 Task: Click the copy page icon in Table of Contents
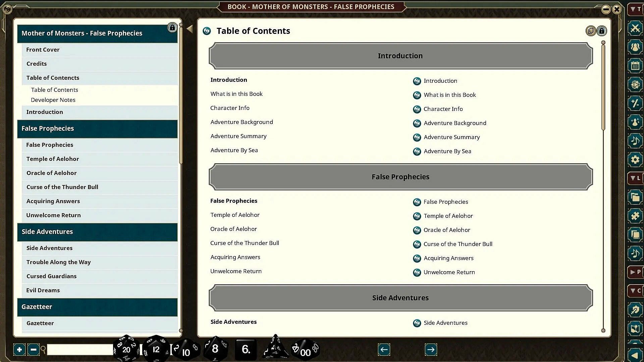pyautogui.click(x=591, y=31)
